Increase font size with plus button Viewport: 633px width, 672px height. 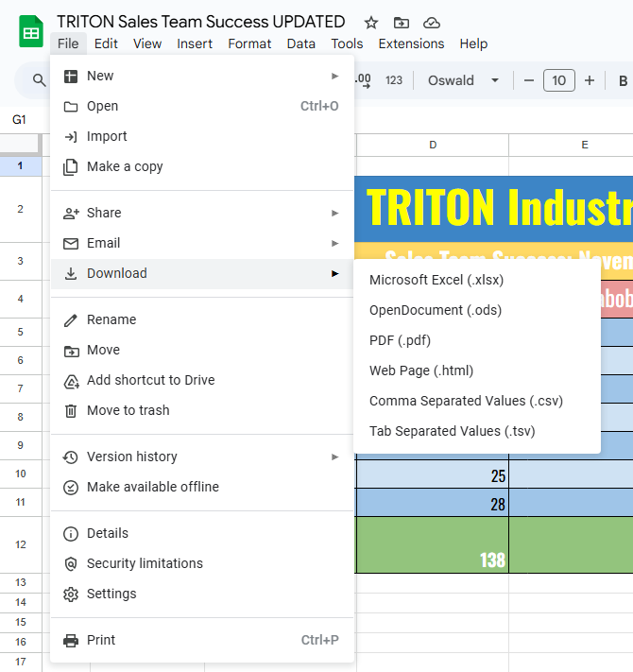pos(590,80)
